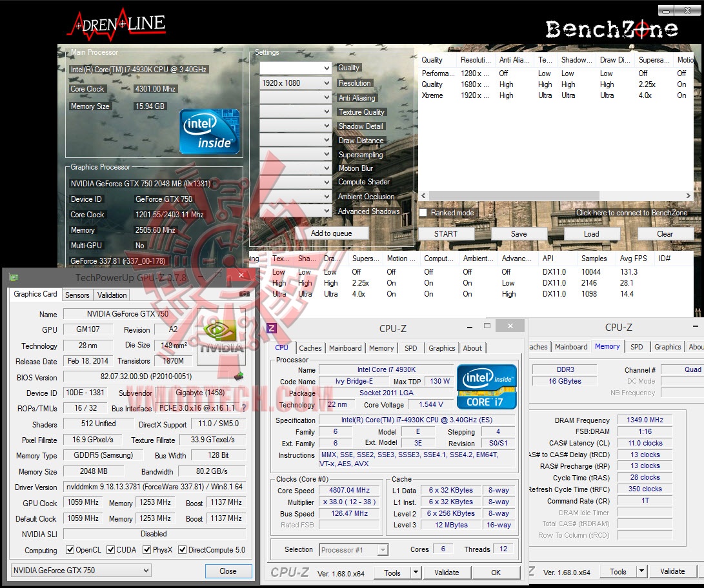Click the Adrenaline logo
Image resolution: width=704 pixels, height=588 pixels.
[x=117, y=26]
